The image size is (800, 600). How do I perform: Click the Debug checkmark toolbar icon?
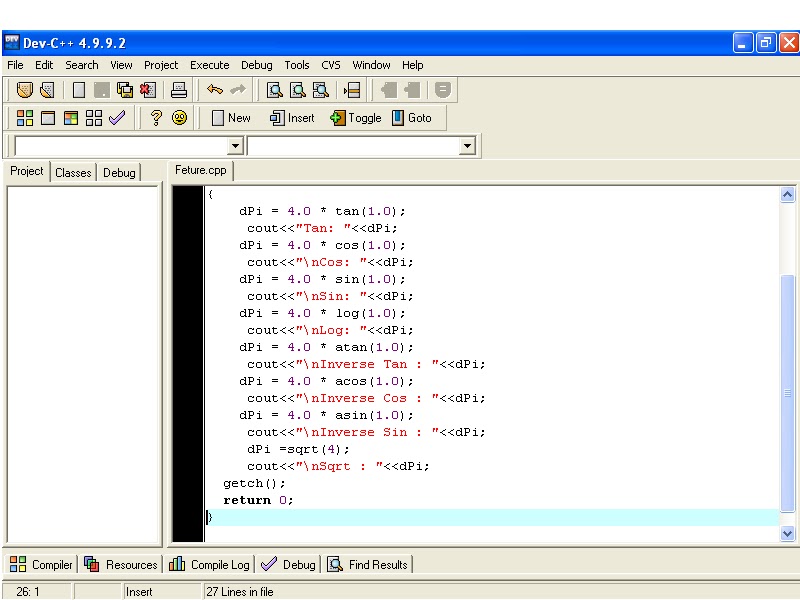(117, 118)
